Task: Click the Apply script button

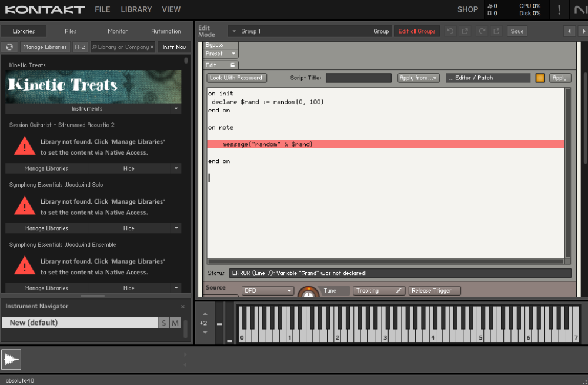Action: (560, 78)
